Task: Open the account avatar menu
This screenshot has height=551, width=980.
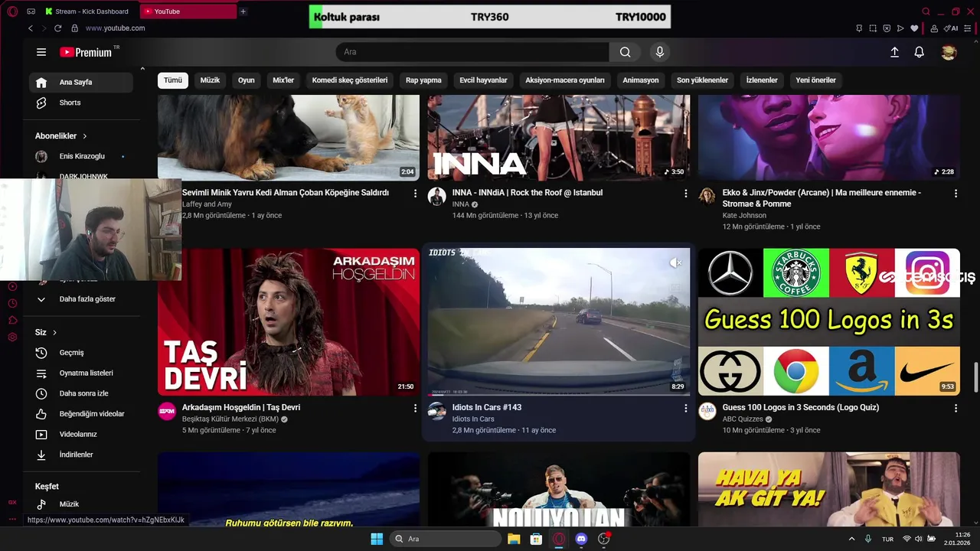Action: coord(949,52)
